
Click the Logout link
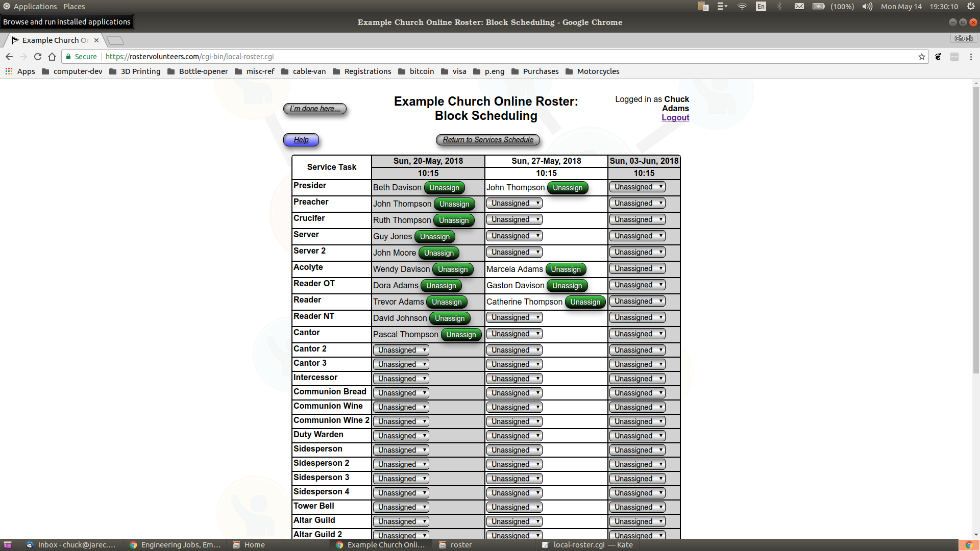point(675,117)
